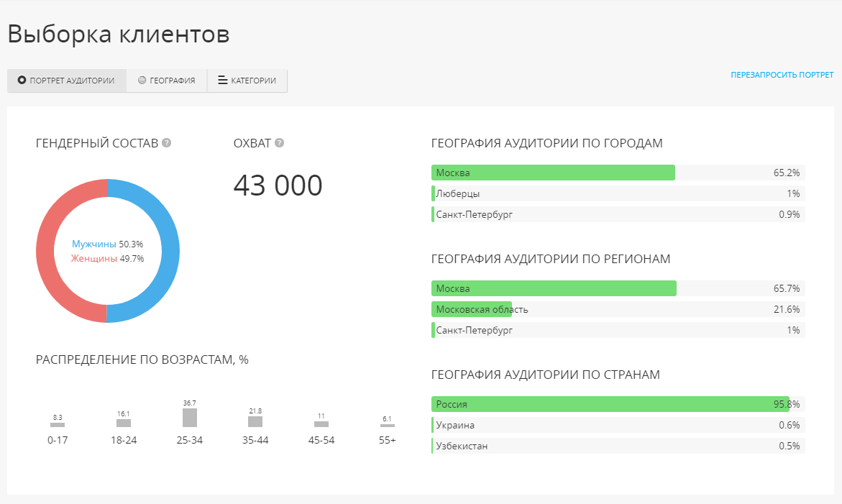Click help icon next to Охват
The image size is (842, 504).
(279, 143)
